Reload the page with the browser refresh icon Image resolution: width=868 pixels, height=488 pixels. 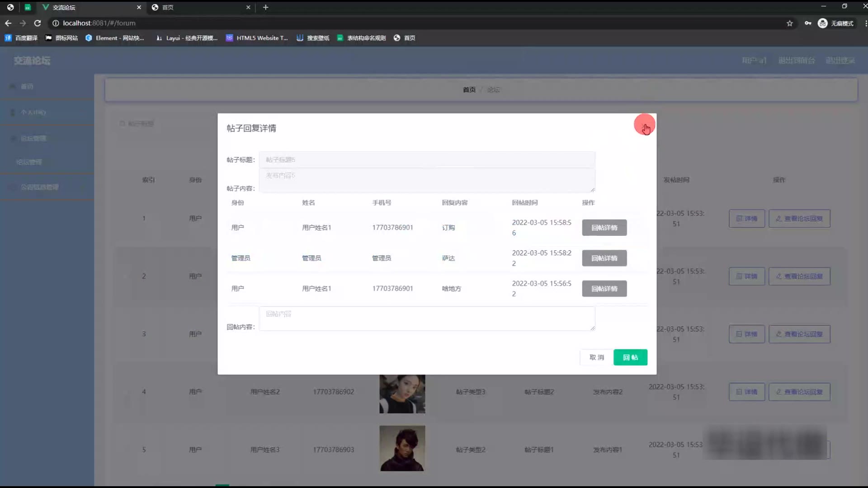(38, 23)
